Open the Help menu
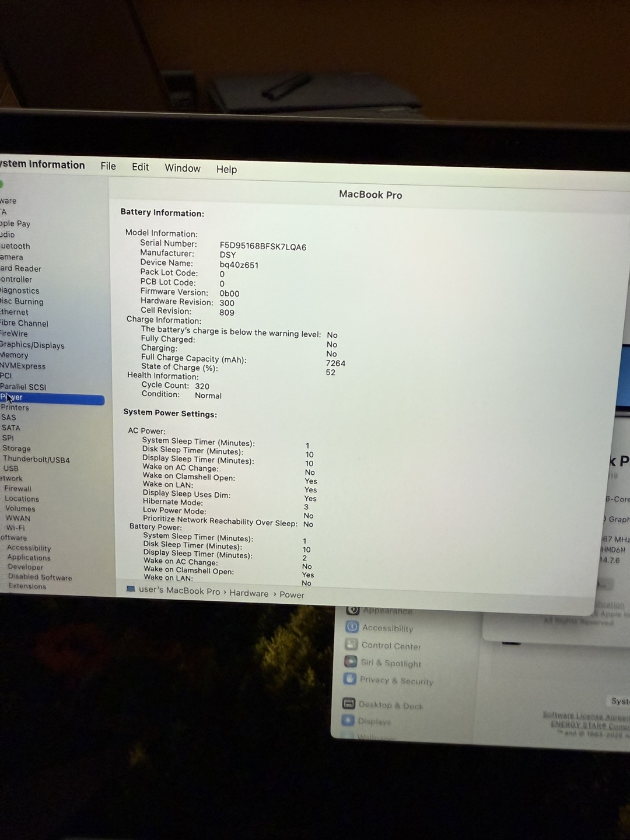This screenshot has width=630, height=840. [226, 169]
